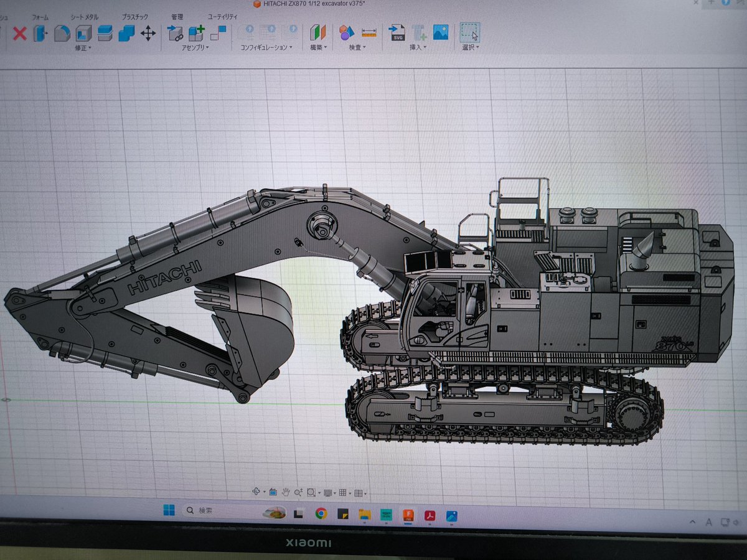Viewport: 747px width, 560px height.
Task: Click the Insert canvas image icon
Action: pyautogui.click(x=441, y=32)
